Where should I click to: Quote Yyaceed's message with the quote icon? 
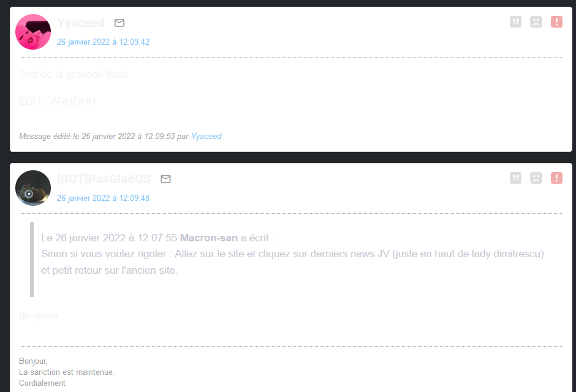515,22
